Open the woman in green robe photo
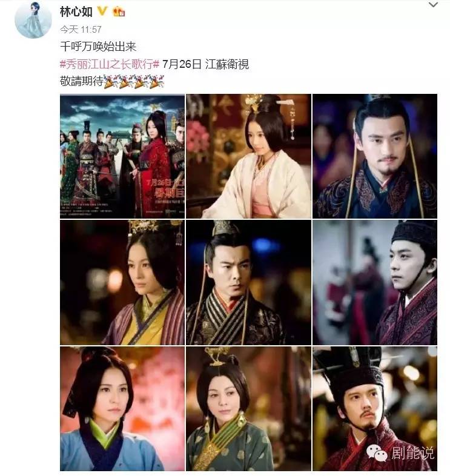This screenshot has height=476, width=450. [249, 409]
